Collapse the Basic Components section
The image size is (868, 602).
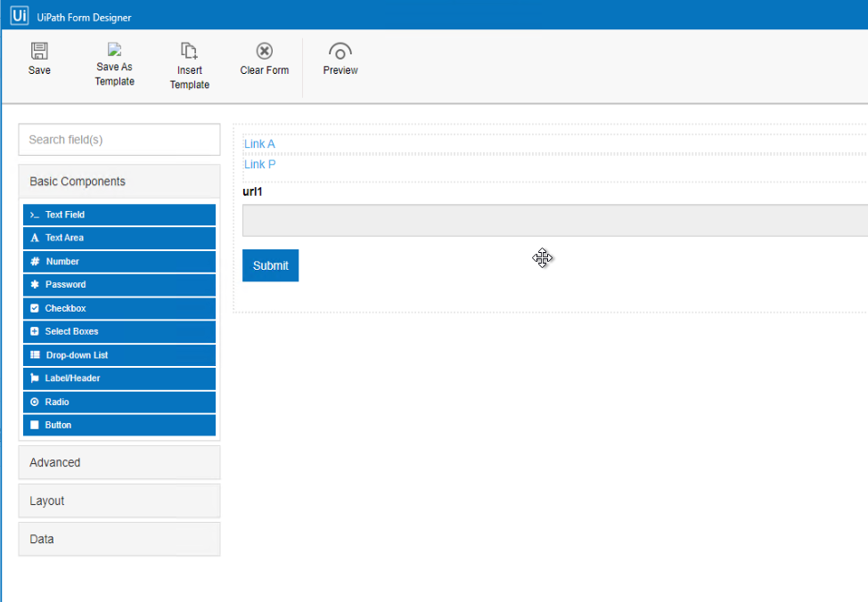[119, 182]
